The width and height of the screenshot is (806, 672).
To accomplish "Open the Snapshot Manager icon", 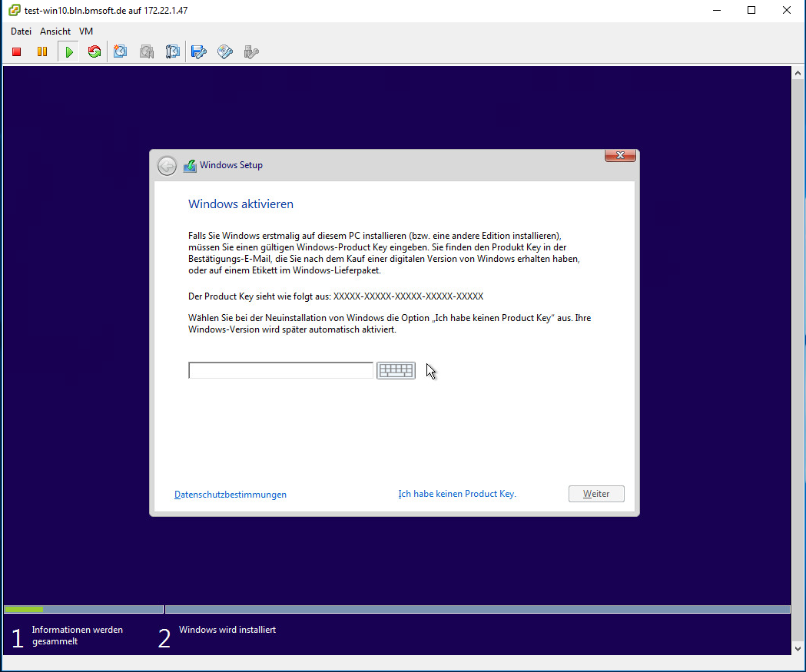I will (173, 52).
